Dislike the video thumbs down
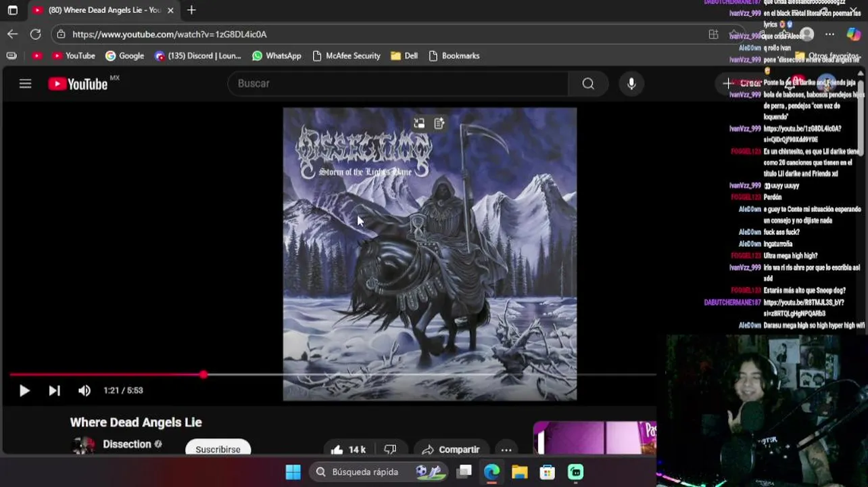The height and width of the screenshot is (487, 868). (x=390, y=449)
